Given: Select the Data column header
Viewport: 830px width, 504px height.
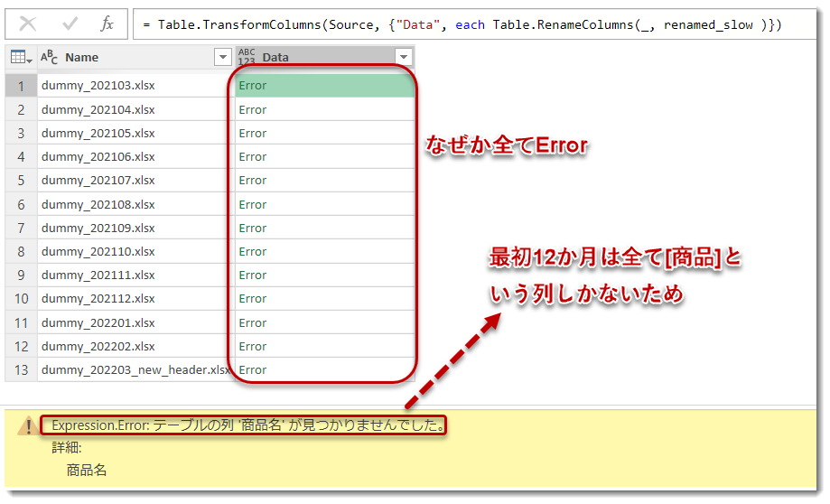Looking at the screenshot, I should (x=324, y=57).
